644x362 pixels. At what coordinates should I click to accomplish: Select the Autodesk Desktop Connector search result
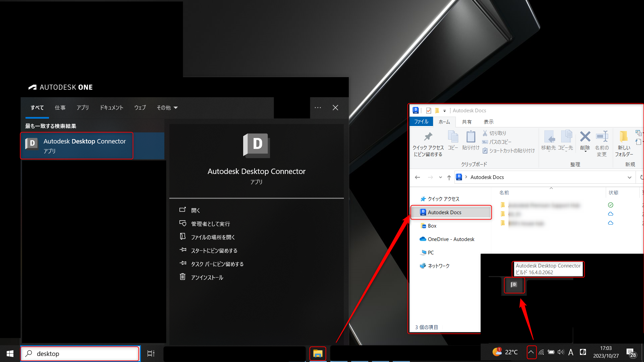point(76,145)
